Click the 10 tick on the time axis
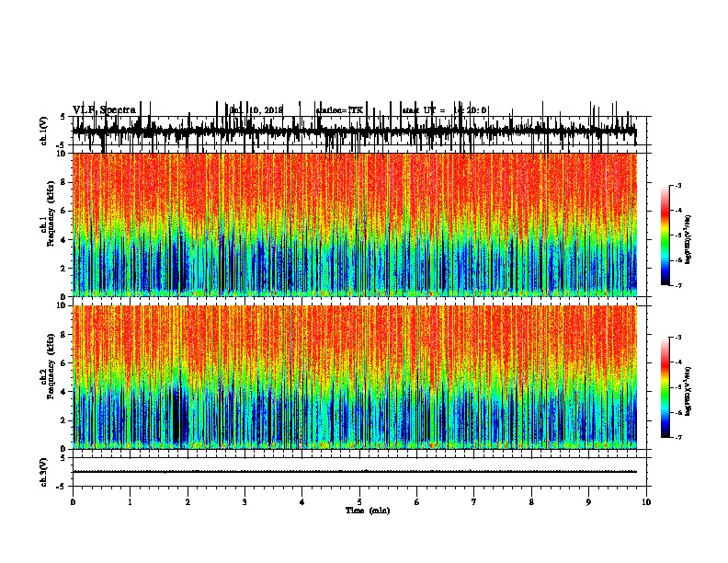 (x=646, y=502)
